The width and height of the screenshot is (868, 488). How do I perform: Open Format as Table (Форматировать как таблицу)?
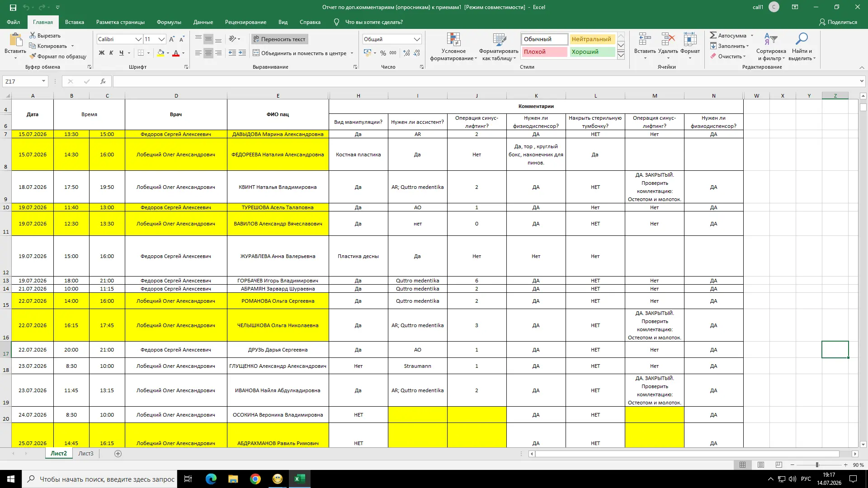point(499,47)
